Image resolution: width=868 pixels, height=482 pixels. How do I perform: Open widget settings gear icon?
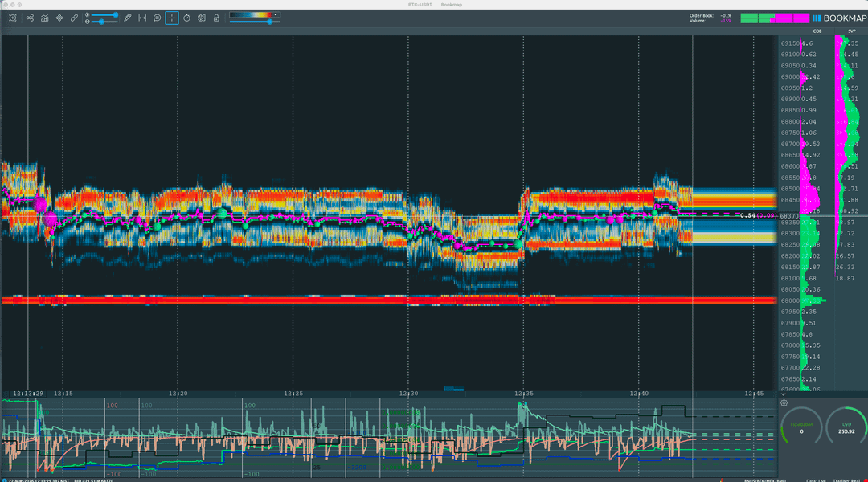pyautogui.click(x=784, y=403)
